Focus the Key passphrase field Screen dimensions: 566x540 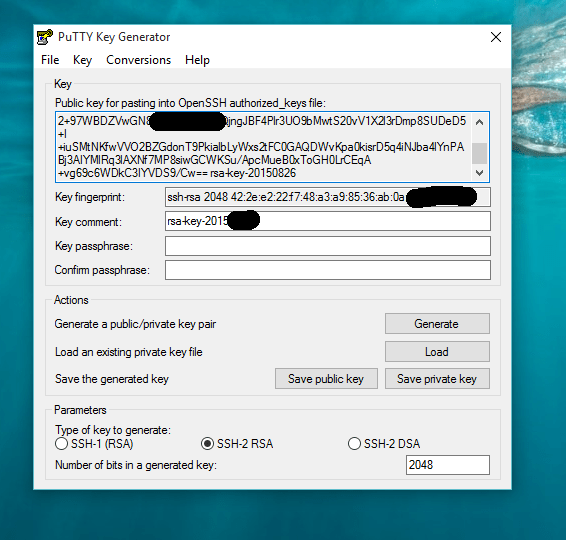coord(328,246)
